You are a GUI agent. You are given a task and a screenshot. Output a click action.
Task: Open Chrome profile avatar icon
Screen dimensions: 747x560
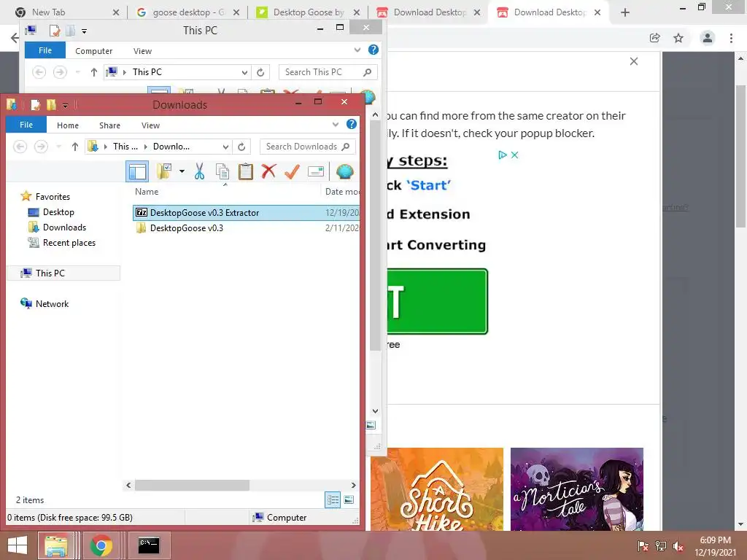click(x=708, y=38)
